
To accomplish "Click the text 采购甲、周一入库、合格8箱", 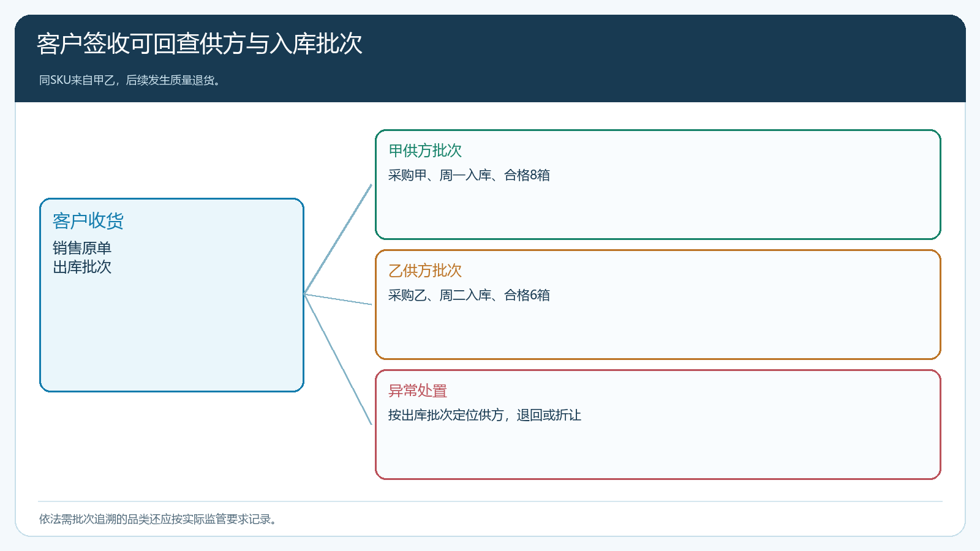I will coord(469,175).
